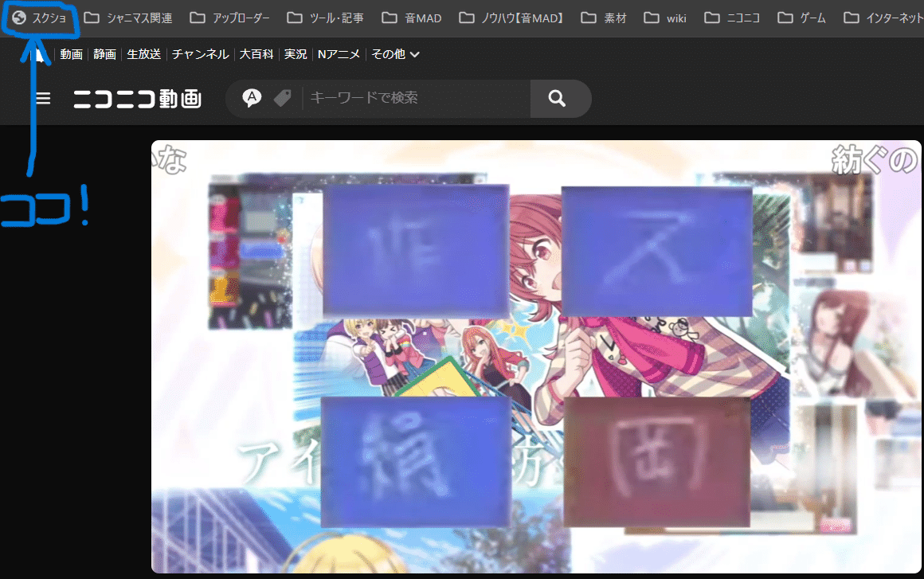This screenshot has height=579, width=924.
Task: Go to the Nアニメ section
Action: click(x=339, y=54)
